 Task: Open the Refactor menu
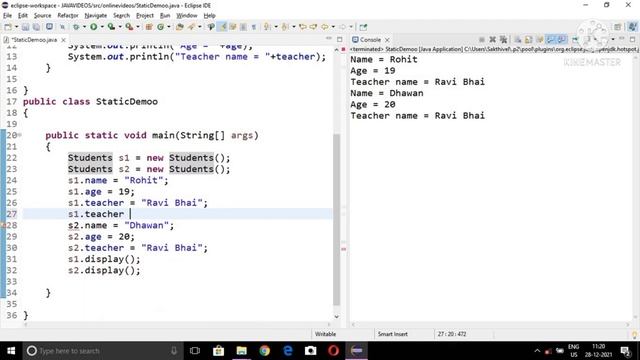pyautogui.click(x=68, y=16)
